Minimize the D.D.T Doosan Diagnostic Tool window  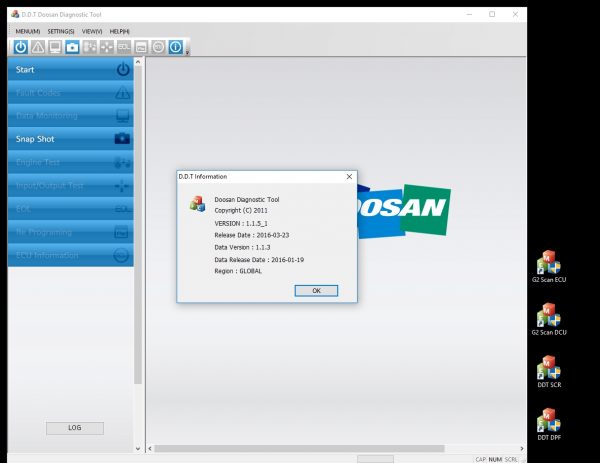[x=470, y=14]
